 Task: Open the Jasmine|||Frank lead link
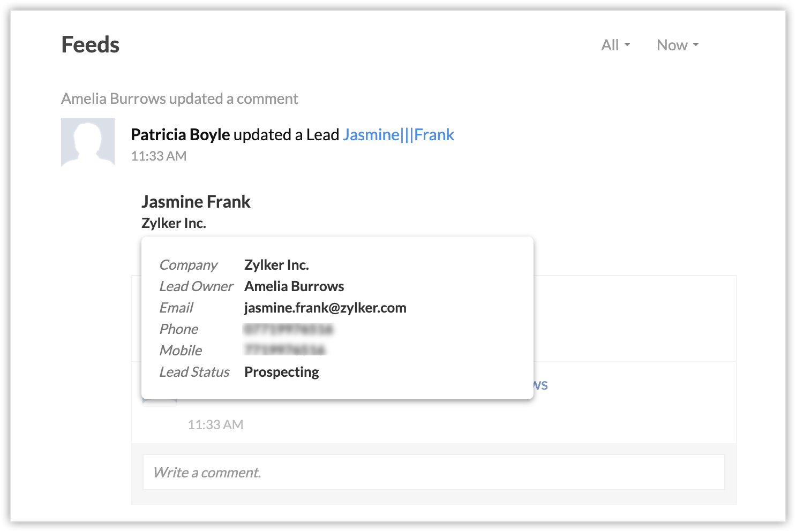398,135
